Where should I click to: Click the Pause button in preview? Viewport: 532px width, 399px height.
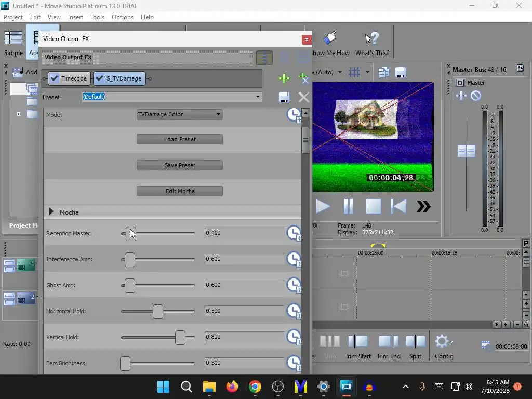(x=349, y=206)
